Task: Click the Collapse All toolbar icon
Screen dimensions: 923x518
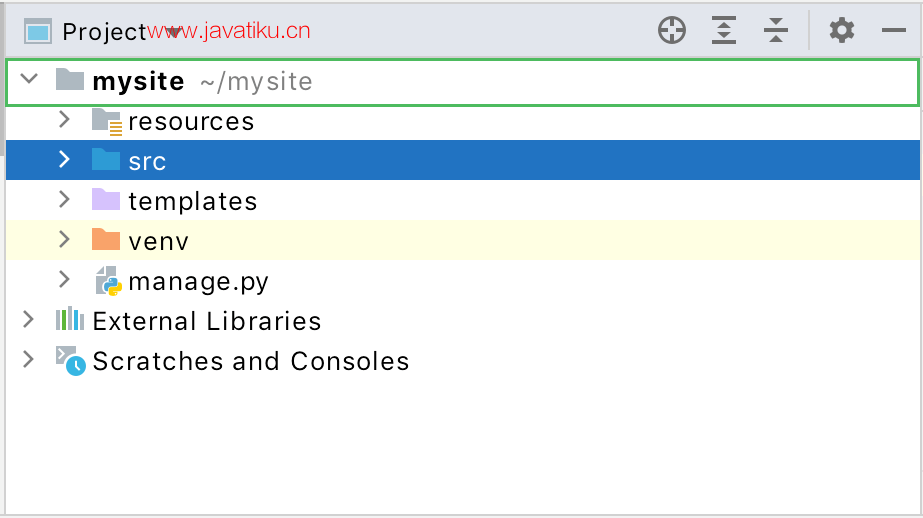Action: (x=776, y=31)
